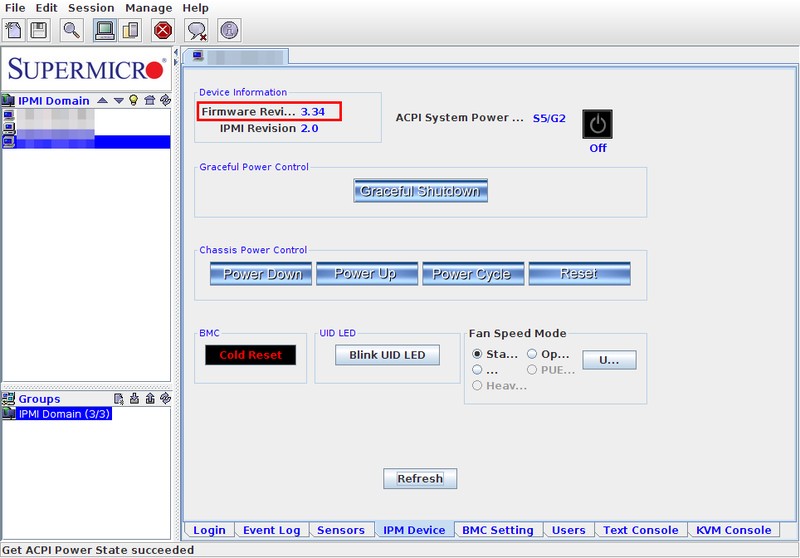Click the Power Down button
This screenshot has width=800, height=558.
click(261, 274)
